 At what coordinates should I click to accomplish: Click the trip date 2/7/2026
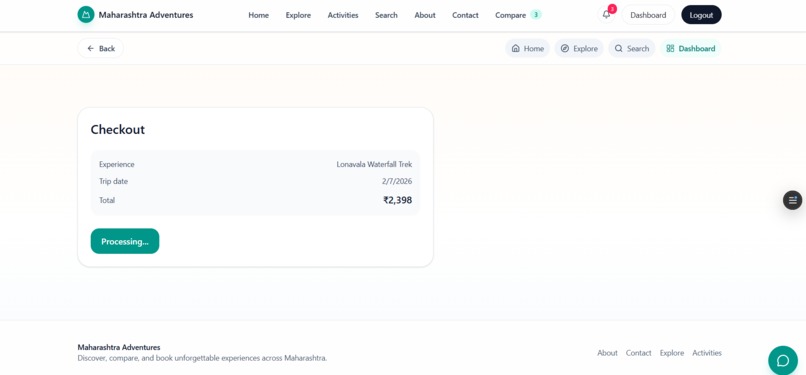point(397,181)
